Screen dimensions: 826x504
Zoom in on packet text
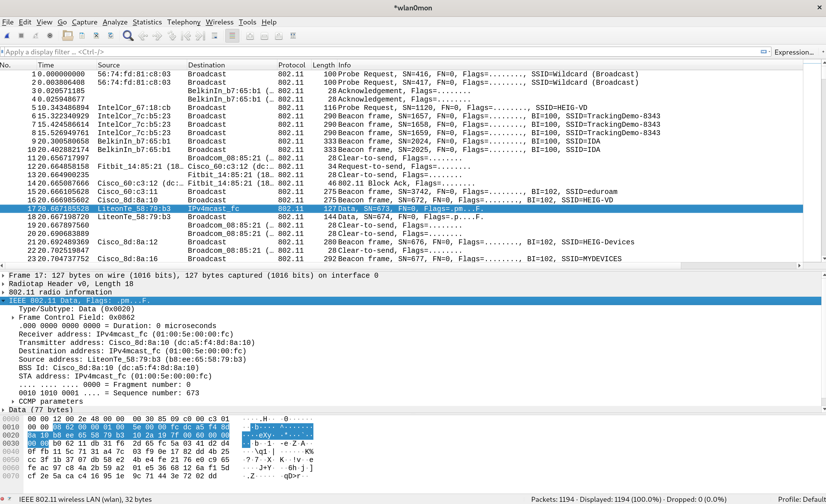pos(250,36)
